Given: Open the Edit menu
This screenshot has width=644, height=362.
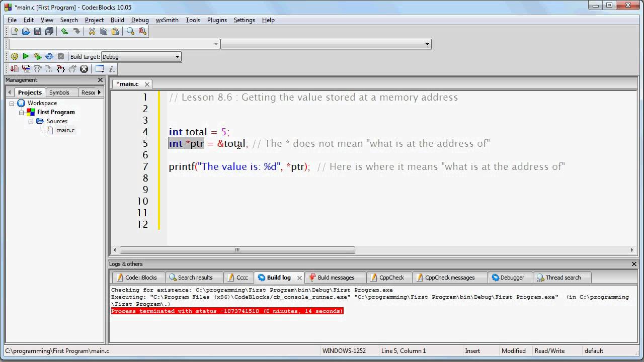Looking at the screenshot, I should 29,20.
